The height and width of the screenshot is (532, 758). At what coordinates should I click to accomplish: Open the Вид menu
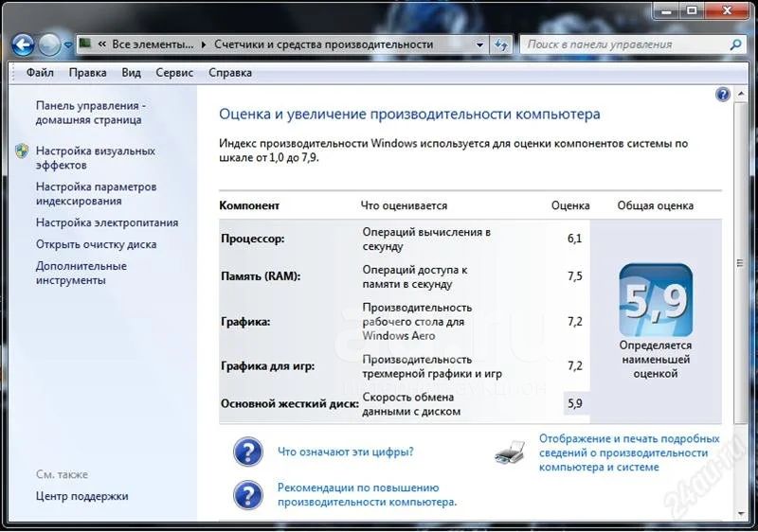(x=131, y=73)
